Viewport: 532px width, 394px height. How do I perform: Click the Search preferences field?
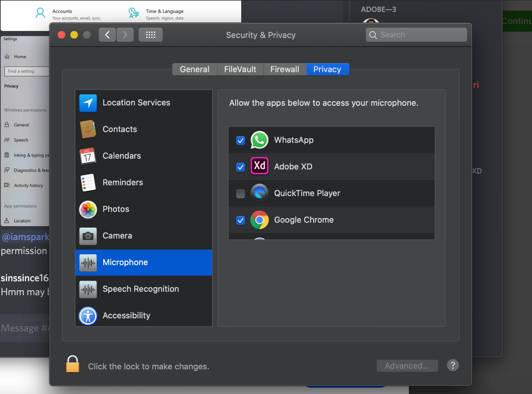coord(416,35)
